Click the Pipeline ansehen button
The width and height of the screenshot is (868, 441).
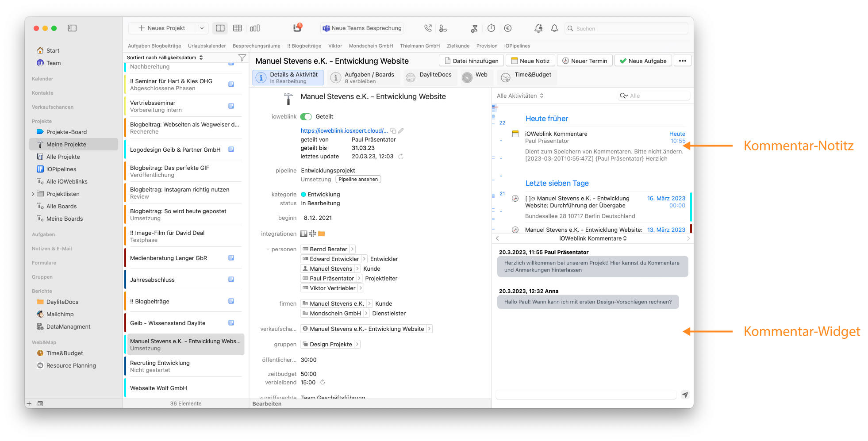coord(358,179)
